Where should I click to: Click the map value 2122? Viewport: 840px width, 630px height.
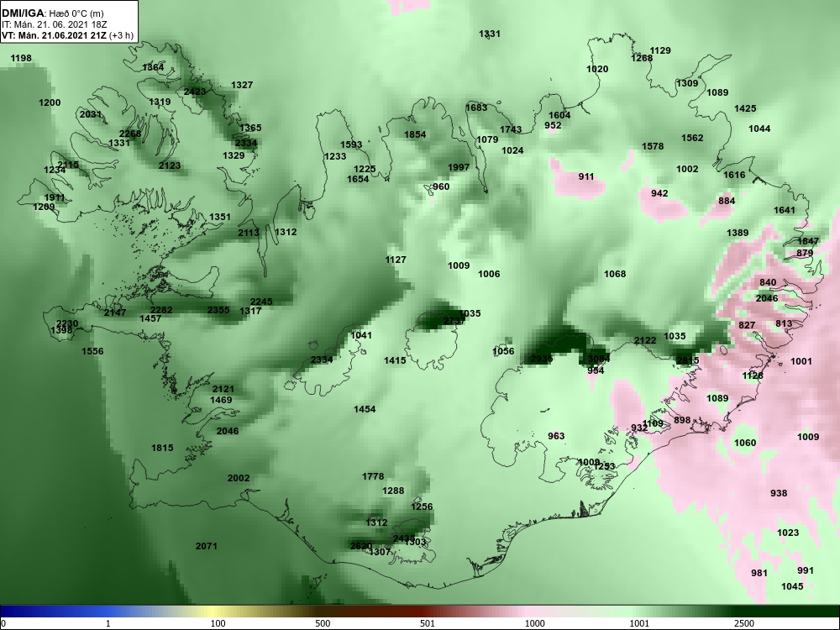click(x=645, y=340)
